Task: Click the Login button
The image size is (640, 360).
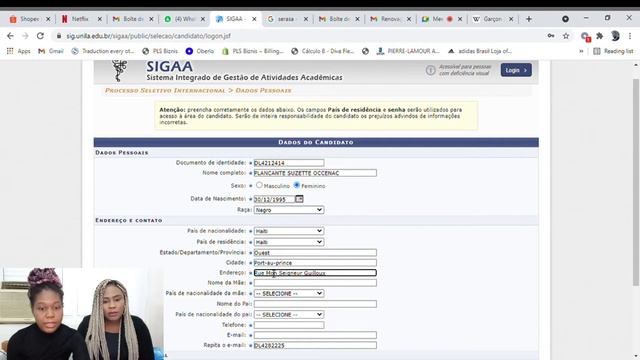Action: click(516, 70)
